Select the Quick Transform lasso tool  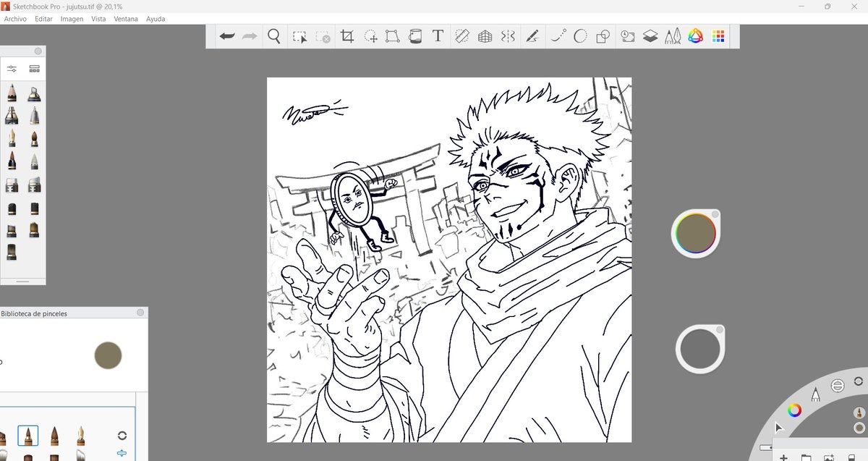[370, 36]
